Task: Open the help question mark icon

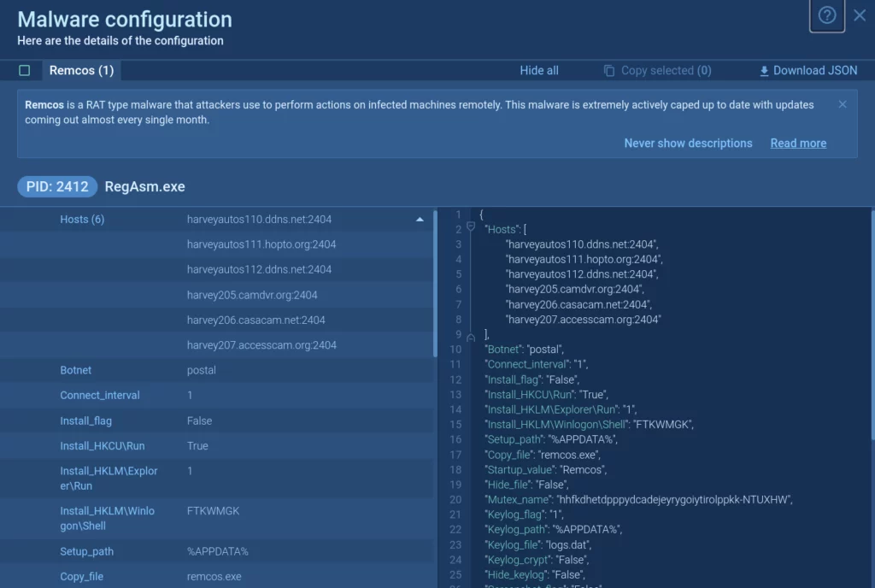Action: click(x=826, y=16)
